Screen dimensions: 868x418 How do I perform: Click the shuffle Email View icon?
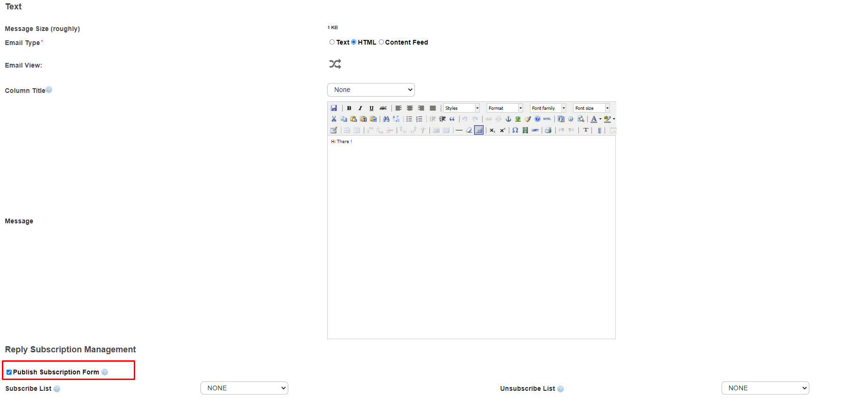pyautogui.click(x=335, y=64)
